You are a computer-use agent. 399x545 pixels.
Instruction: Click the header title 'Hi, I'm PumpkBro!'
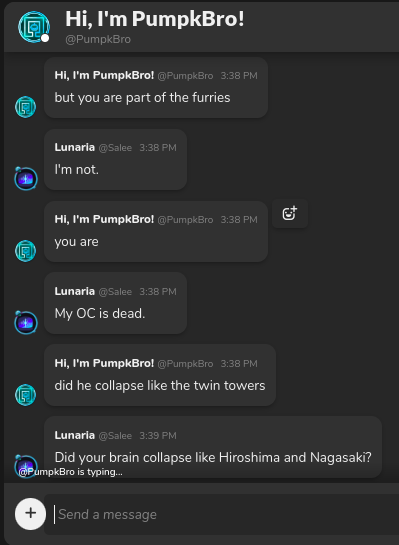point(155,19)
